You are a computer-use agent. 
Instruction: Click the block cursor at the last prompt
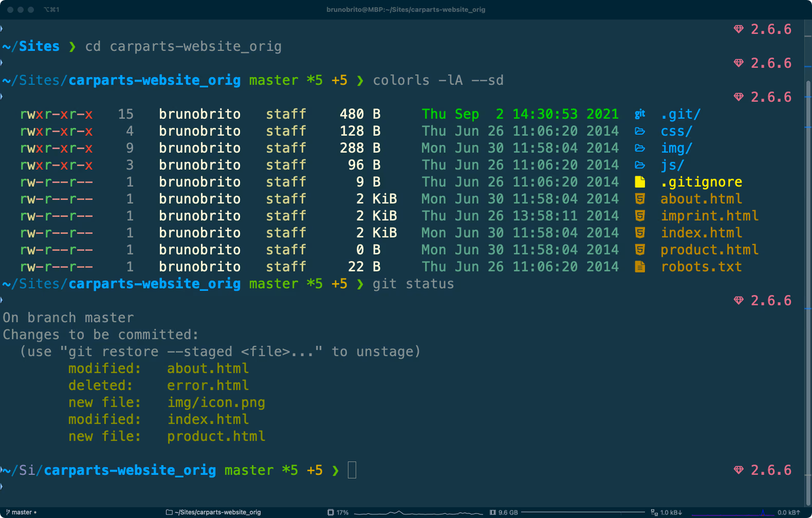pos(352,470)
